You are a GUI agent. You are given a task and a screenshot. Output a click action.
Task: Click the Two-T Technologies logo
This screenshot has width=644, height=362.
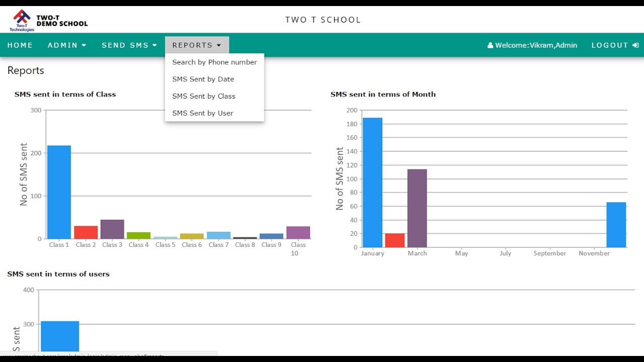click(22, 20)
